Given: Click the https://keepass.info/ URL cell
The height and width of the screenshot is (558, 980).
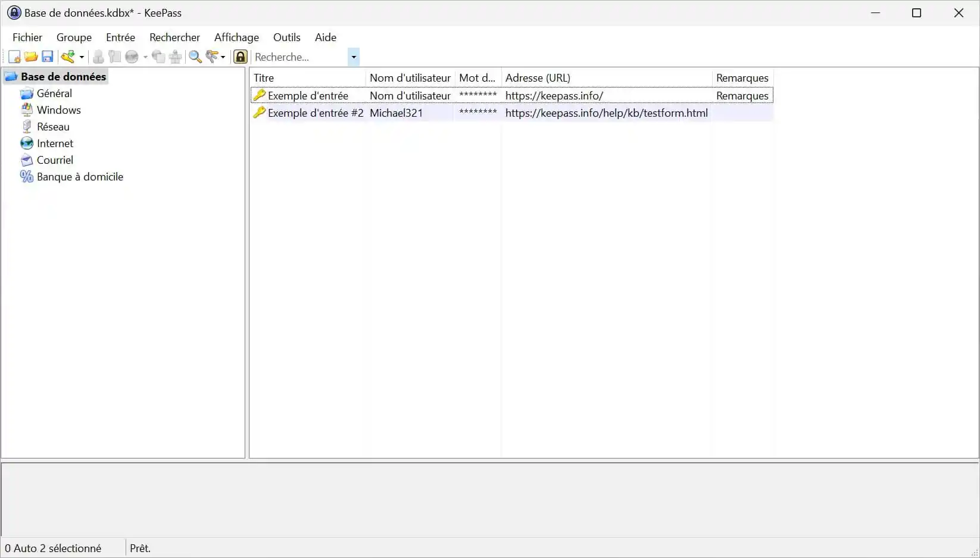Looking at the screenshot, I should point(554,95).
